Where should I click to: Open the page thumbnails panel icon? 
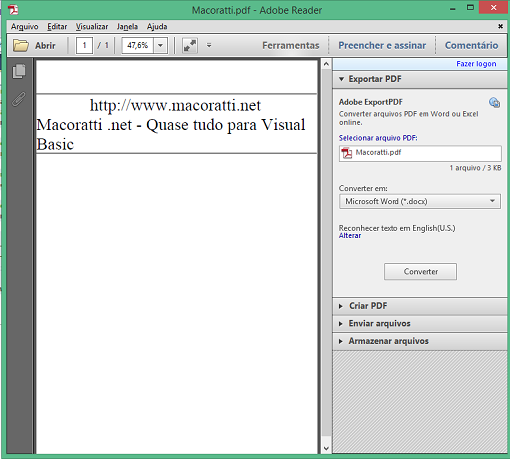19,71
